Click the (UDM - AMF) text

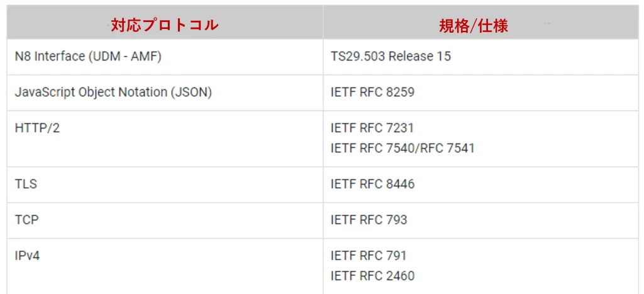[x=124, y=57]
